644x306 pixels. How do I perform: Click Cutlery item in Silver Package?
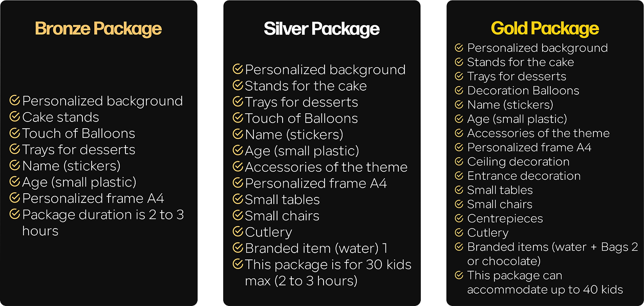coord(268,232)
